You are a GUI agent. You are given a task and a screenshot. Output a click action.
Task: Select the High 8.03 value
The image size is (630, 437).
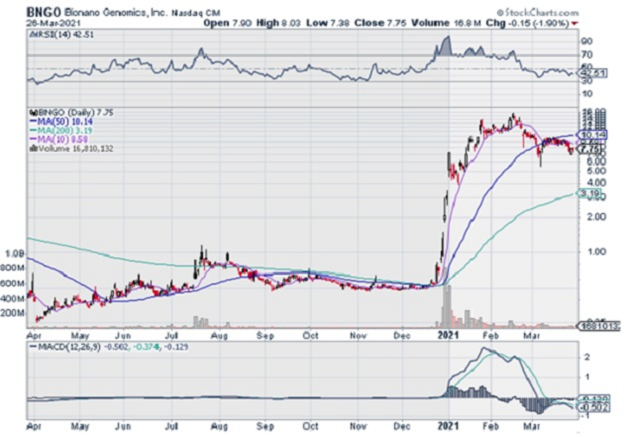point(278,23)
